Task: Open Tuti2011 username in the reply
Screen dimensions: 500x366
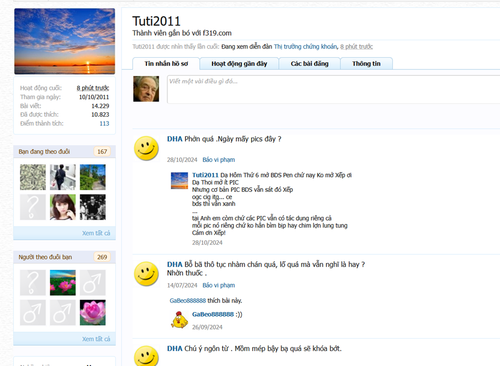Action: pyautogui.click(x=205, y=175)
